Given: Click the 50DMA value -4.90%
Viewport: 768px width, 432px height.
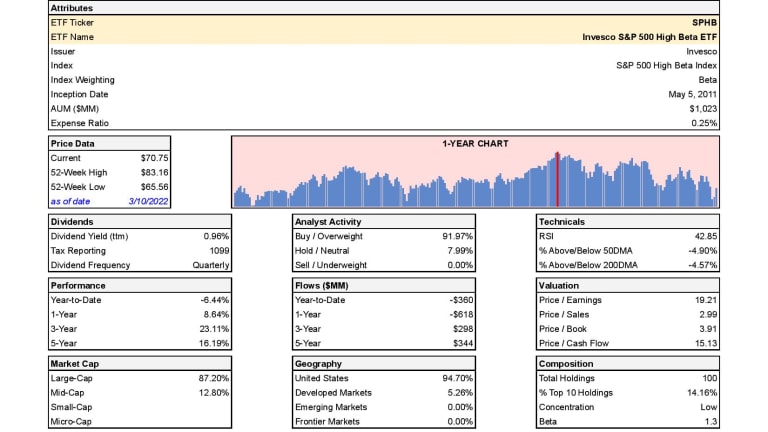Looking at the screenshot, I should 702,251.
